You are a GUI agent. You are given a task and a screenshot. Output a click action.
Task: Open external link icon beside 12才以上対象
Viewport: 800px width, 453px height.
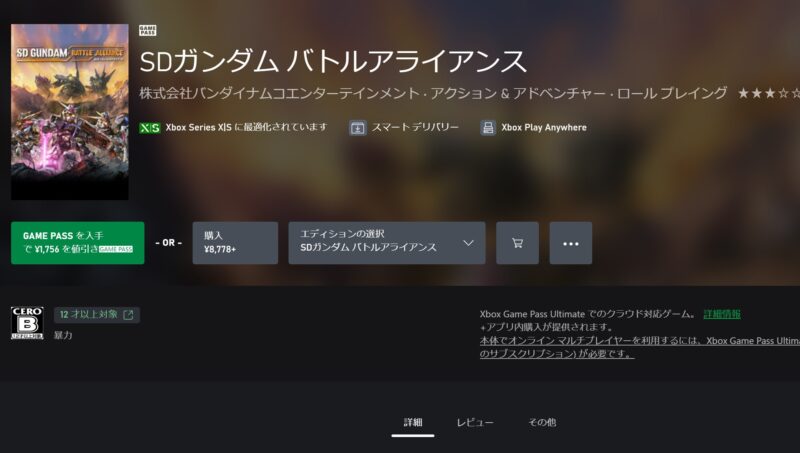[x=128, y=315]
